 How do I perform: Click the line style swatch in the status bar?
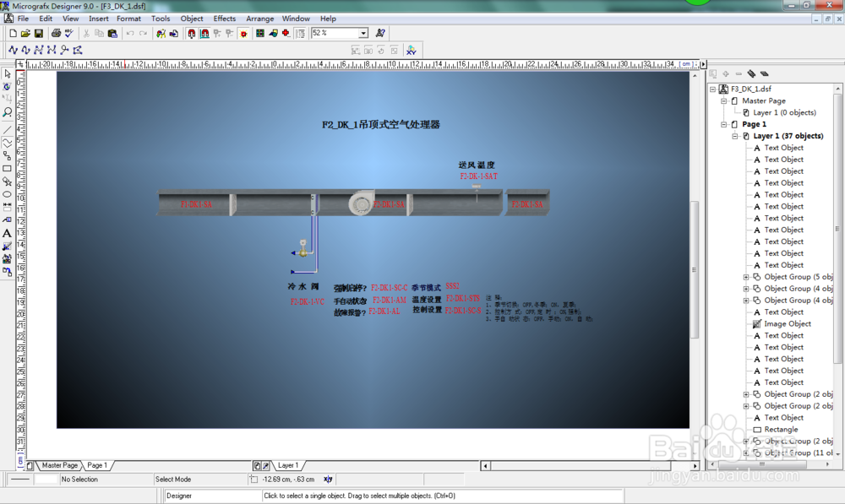click(x=20, y=480)
